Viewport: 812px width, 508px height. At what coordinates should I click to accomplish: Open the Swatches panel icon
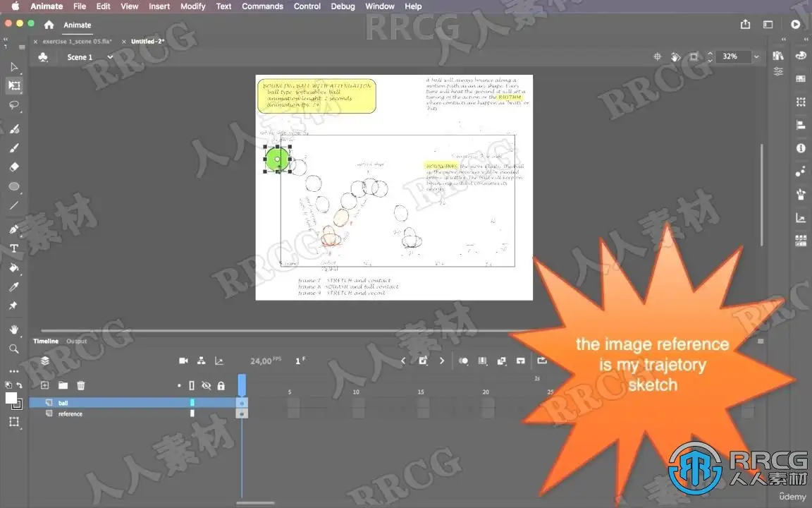click(x=801, y=79)
